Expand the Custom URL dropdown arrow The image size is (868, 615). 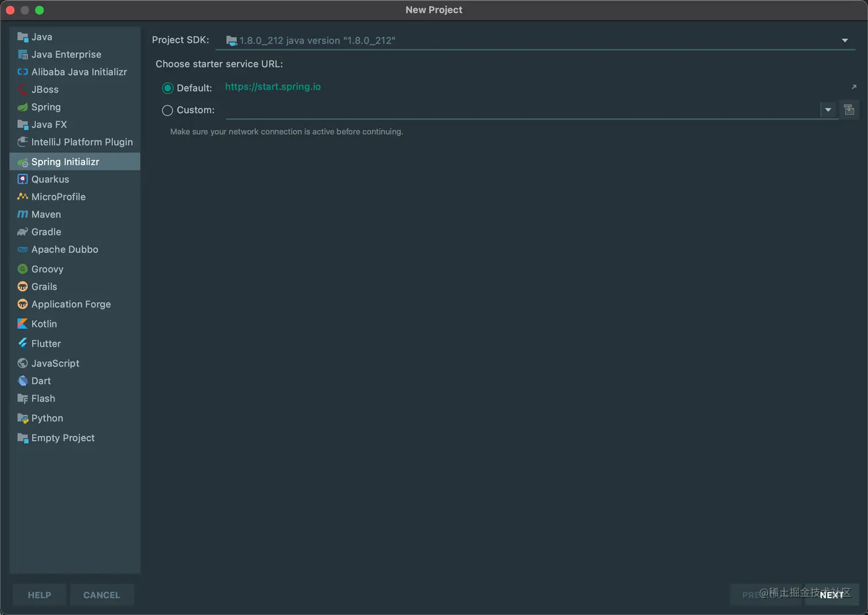click(x=828, y=110)
